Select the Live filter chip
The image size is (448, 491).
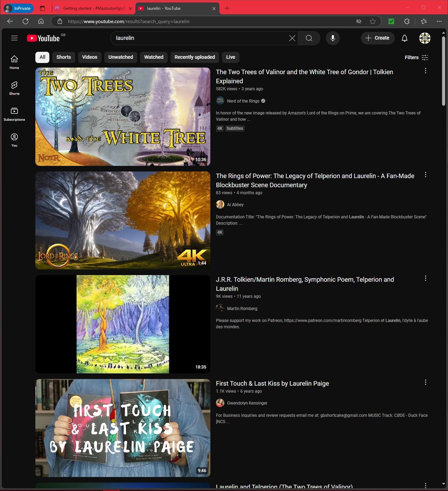(231, 57)
